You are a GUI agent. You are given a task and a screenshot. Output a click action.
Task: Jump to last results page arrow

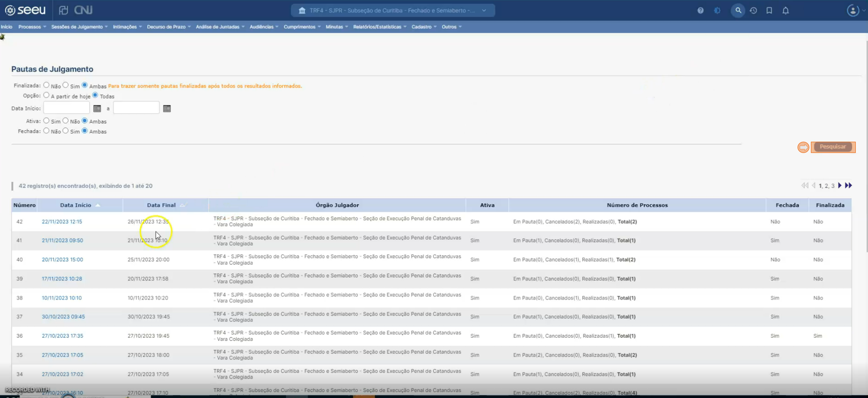click(x=849, y=186)
